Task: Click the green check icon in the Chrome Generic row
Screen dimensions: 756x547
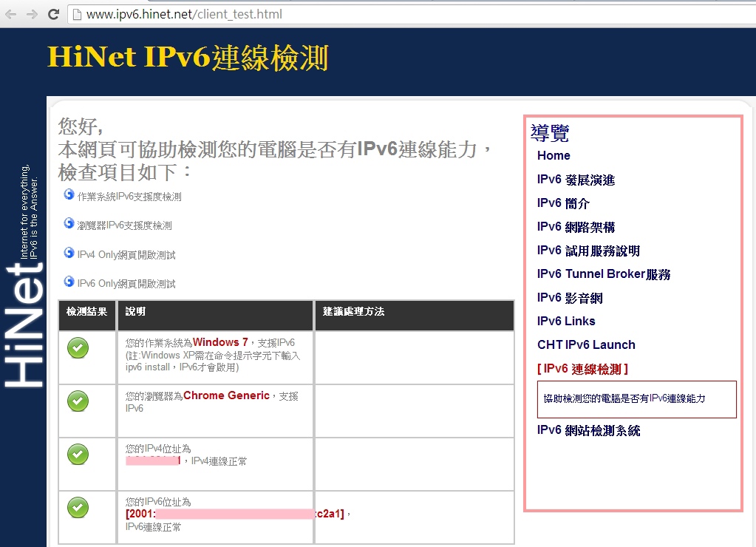Action: click(78, 401)
